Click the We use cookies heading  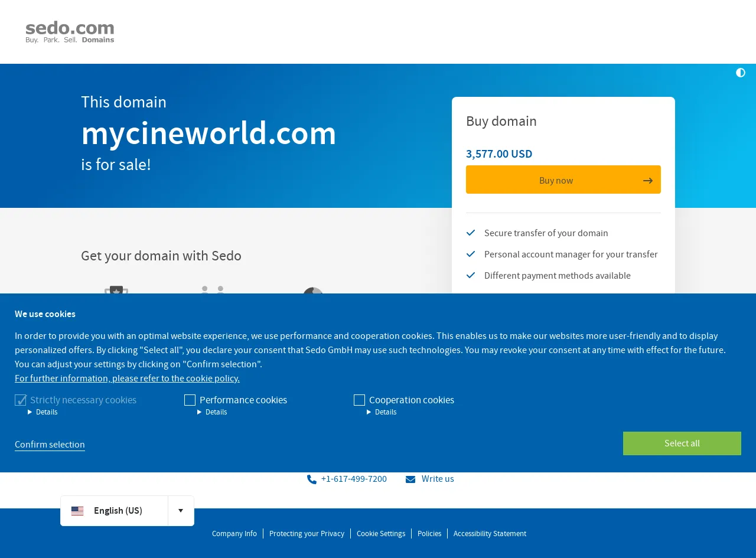click(x=45, y=314)
